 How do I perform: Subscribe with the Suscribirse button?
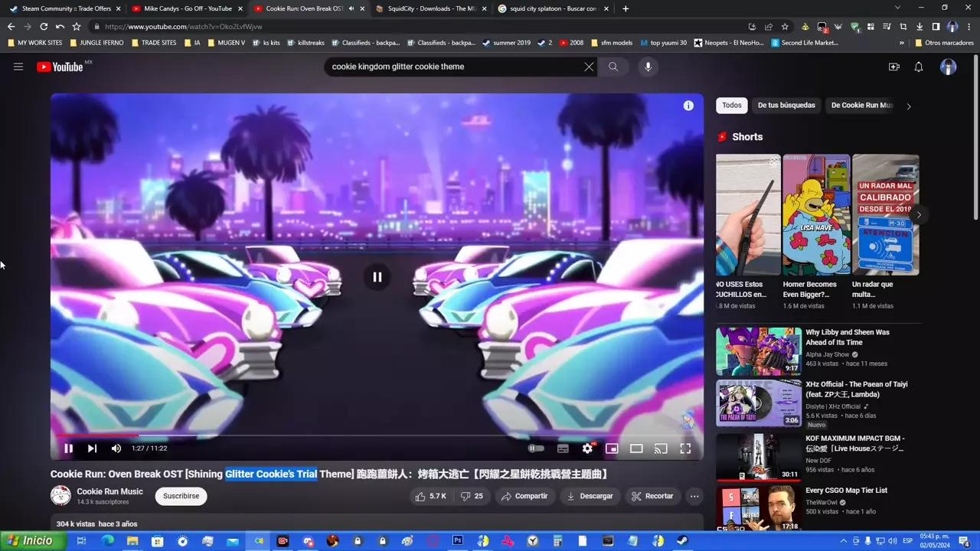181,496
